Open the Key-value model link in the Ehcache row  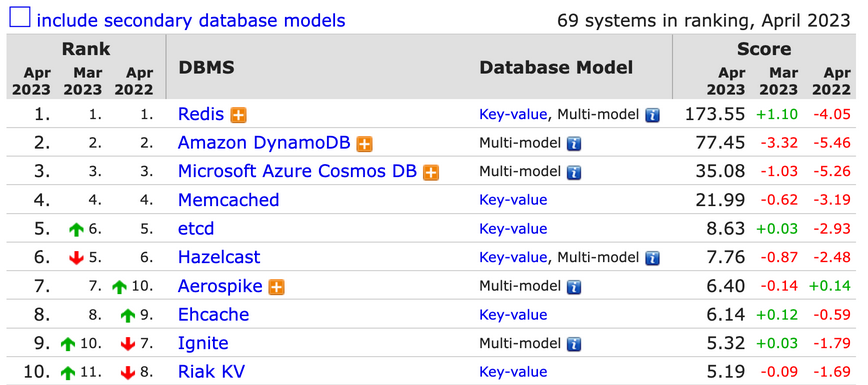click(x=513, y=315)
